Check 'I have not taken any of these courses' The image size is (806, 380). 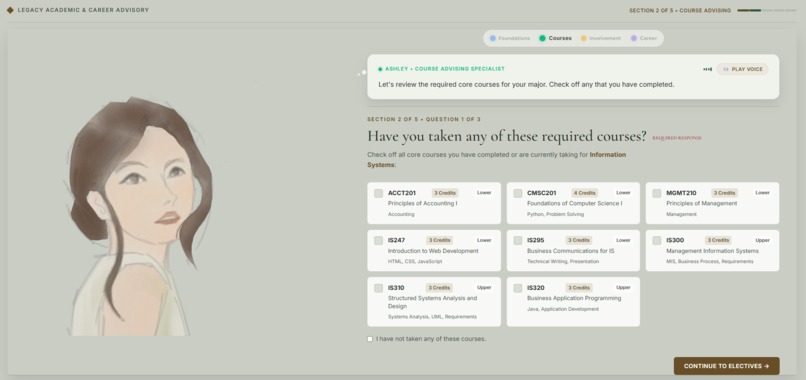(x=370, y=339)
